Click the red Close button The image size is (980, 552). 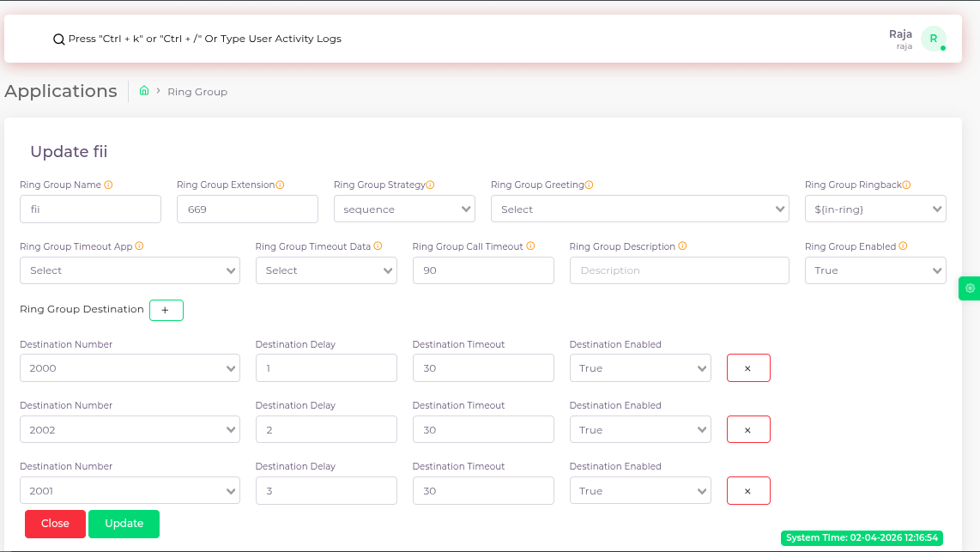[55, 524]
